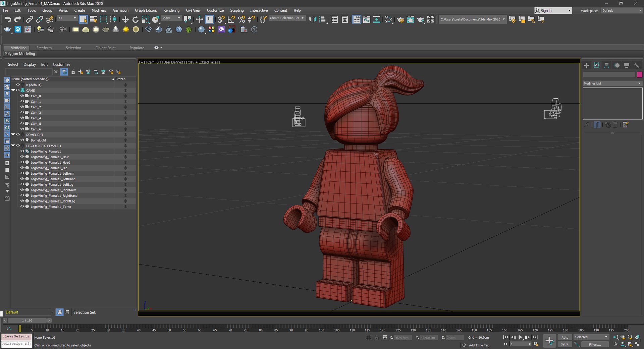Collapse the CAMS layer tree
644x349 pixels.
13,90
